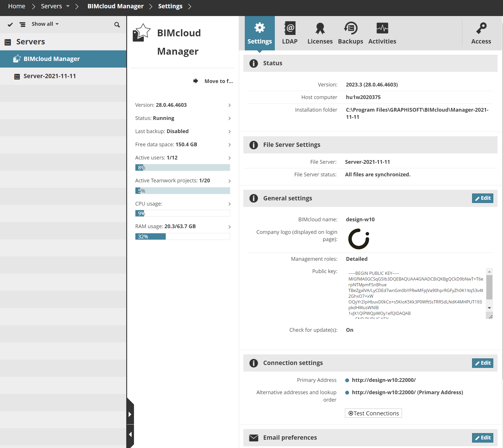503x448 pixels.
Task: Select the Servers header in sidebar
Action: pyautogui.click(x=63, y=42)
